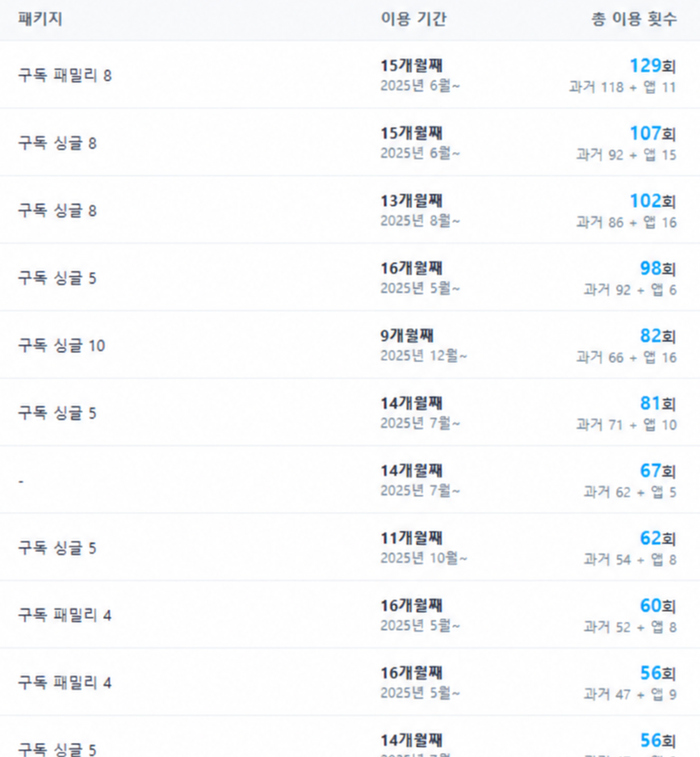The image size is (700, 757).
Task: Click 과거 66 + 앱 16 breakdown text
Action: [627, 357]
